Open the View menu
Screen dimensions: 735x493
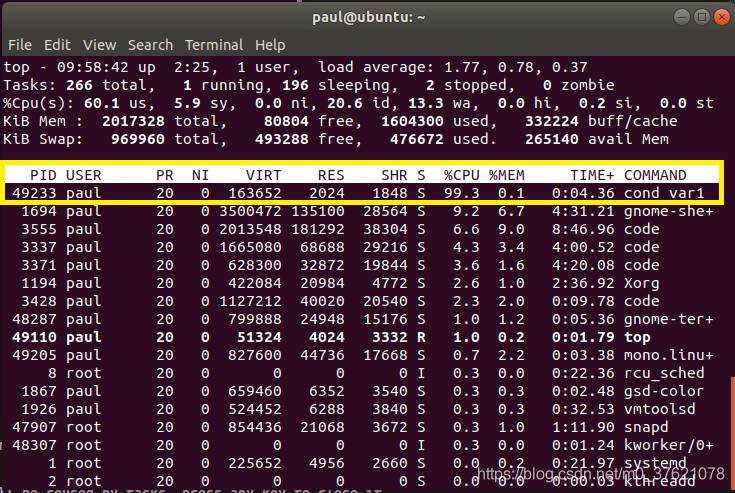[99, 45]
